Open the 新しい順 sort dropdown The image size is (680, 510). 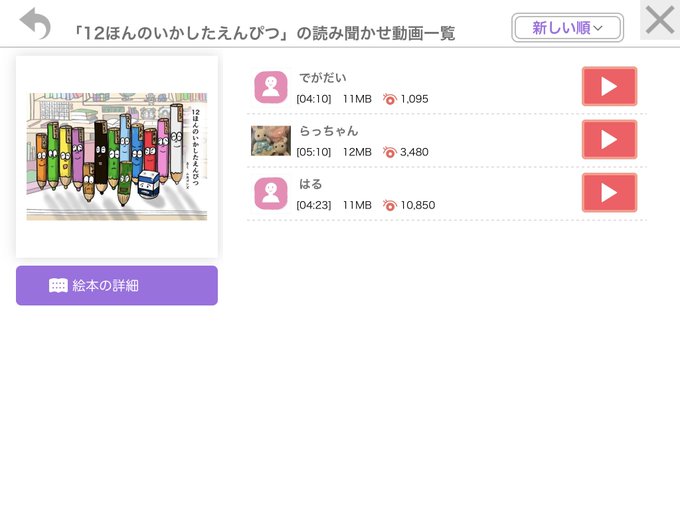[567, 28]
